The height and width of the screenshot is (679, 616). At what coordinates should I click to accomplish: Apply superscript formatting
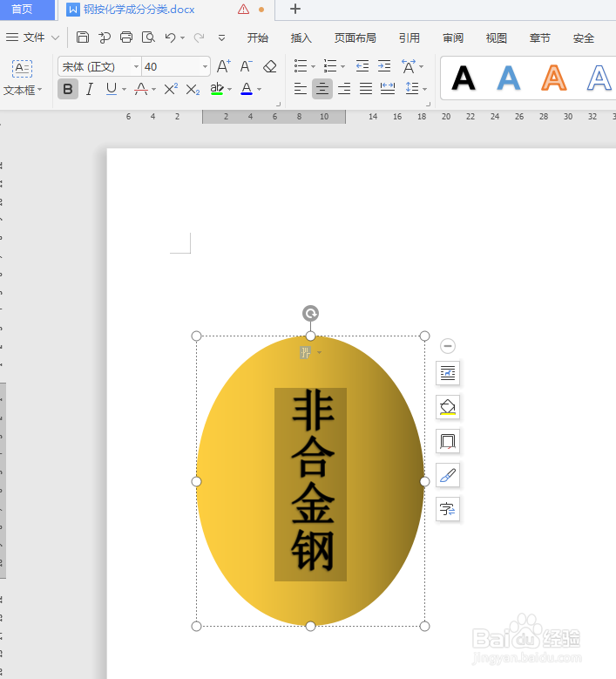pos(171,89)
